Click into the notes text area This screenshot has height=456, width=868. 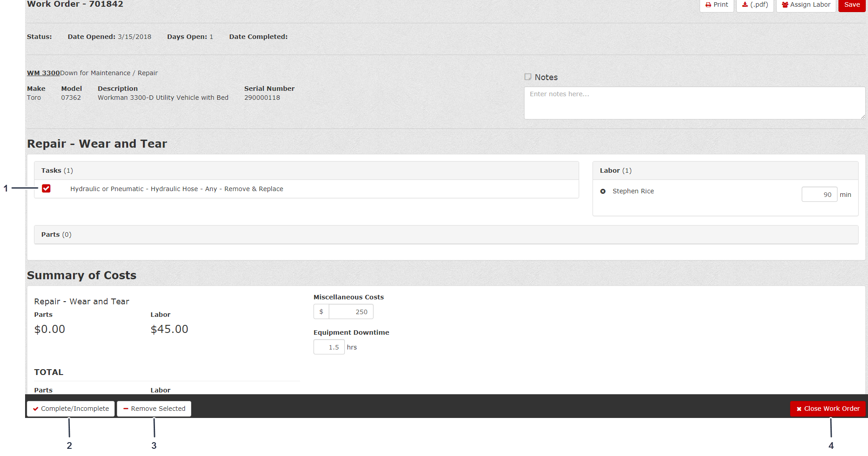pyautogui.click(x=694, y=103)
